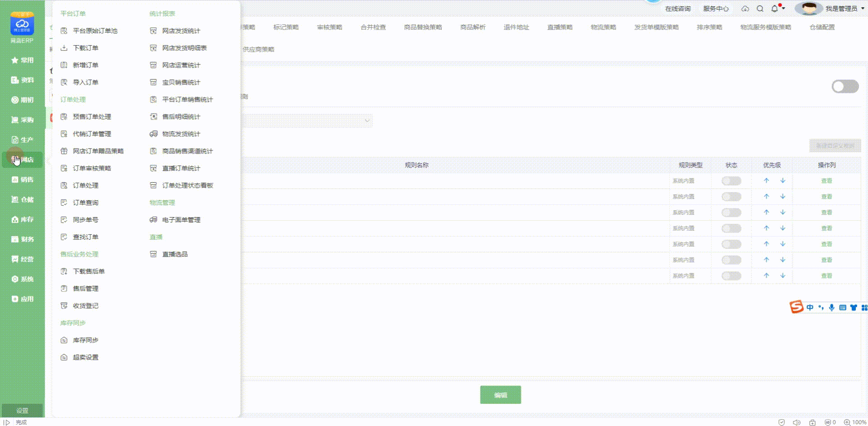Image resolution: width=868 pixels, height=426 pixels.
Task: Open 资料 section in left sidebar
Action: click(22, 80)
